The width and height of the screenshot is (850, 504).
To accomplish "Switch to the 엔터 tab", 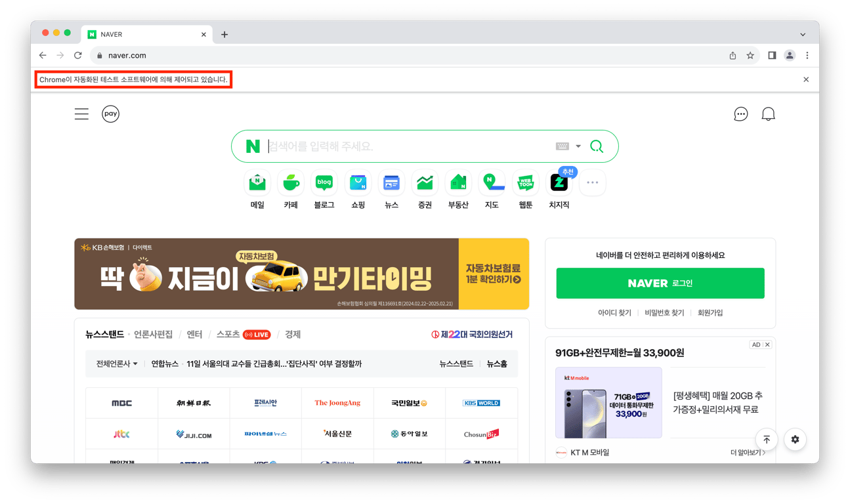I will [x=194, y=335].
